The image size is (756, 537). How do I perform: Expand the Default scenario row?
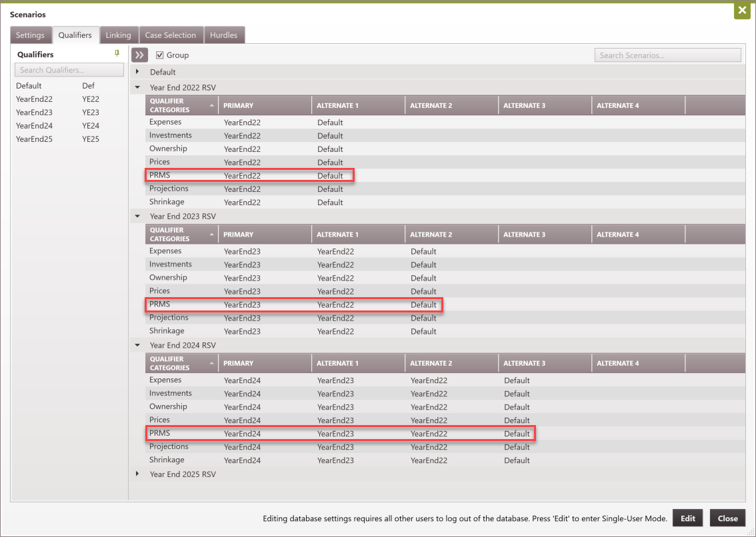point(137,71)
